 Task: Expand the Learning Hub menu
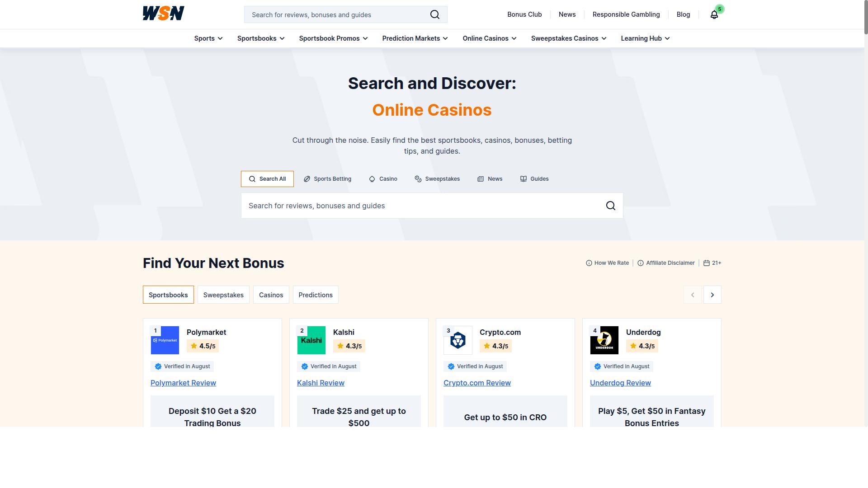pyautogui.click(x=646, y=38)
